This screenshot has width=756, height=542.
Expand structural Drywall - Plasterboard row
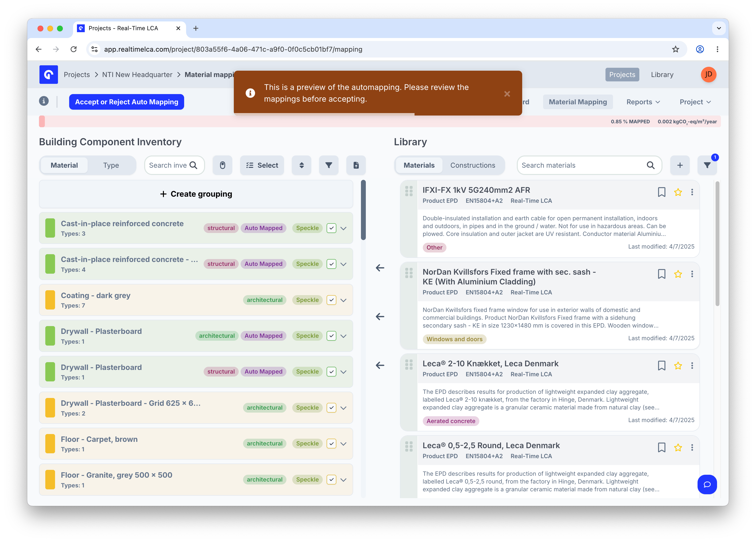pyautogui.click(x=344, y=372)
